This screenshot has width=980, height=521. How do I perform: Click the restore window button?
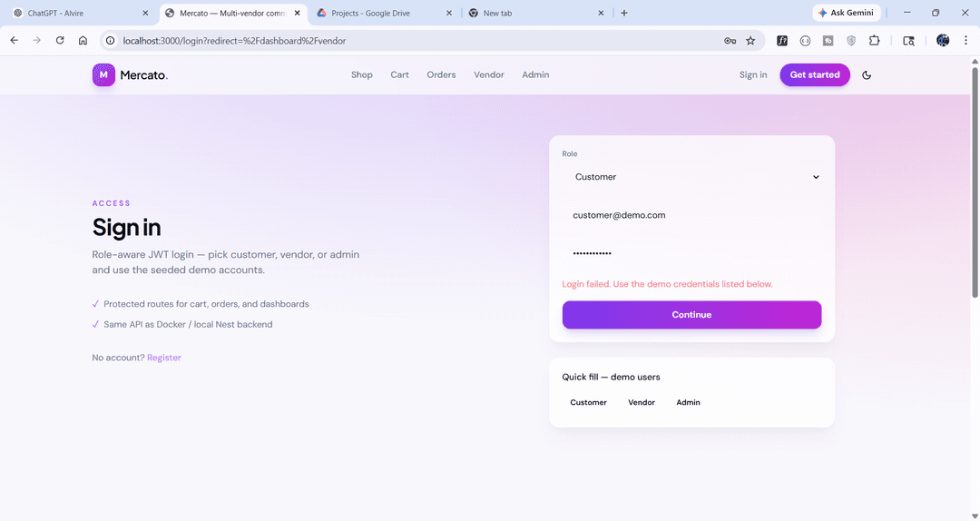[x=936, y=13]
